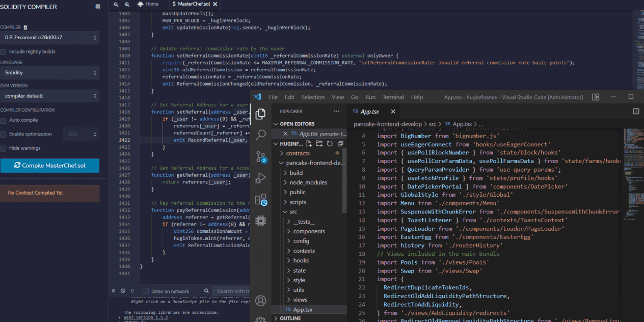Switch to the Home tab in Remix
The height and width of the screenshot is (322, 644).
[x=148, y=4]
